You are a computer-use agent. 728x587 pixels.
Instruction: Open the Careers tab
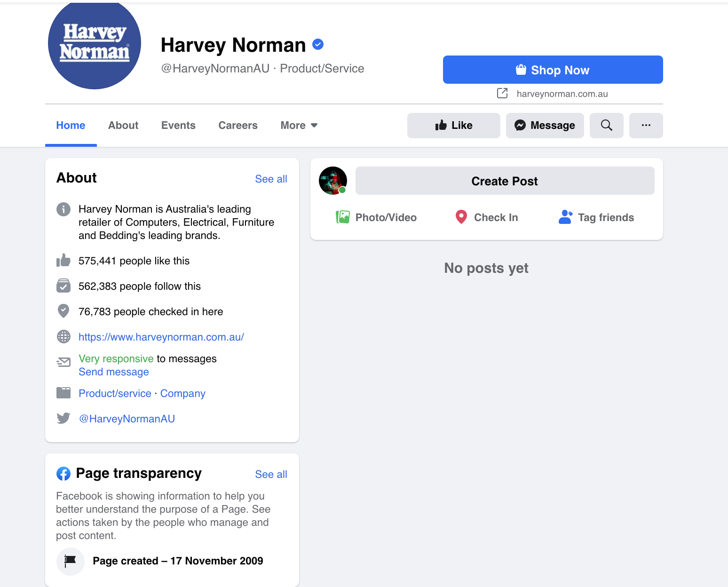(x=238, y=125)
